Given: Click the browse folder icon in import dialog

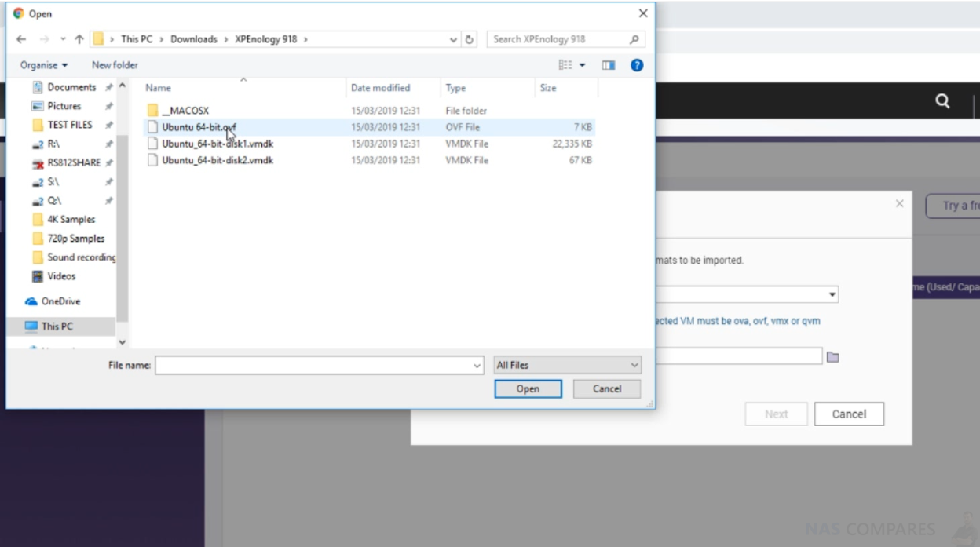Looking at the screenshot, I should point(832,357).
